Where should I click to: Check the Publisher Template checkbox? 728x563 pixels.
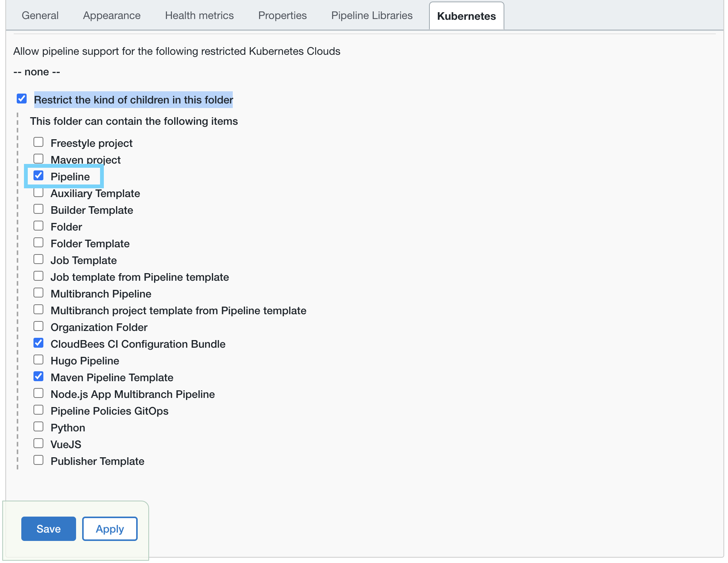pos(38,460)
